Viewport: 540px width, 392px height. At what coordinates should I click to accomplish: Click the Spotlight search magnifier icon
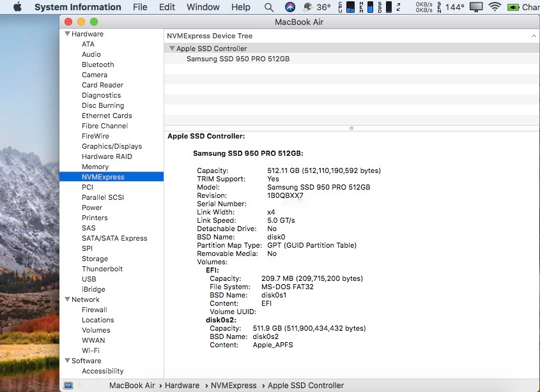[x=269, y=7]
